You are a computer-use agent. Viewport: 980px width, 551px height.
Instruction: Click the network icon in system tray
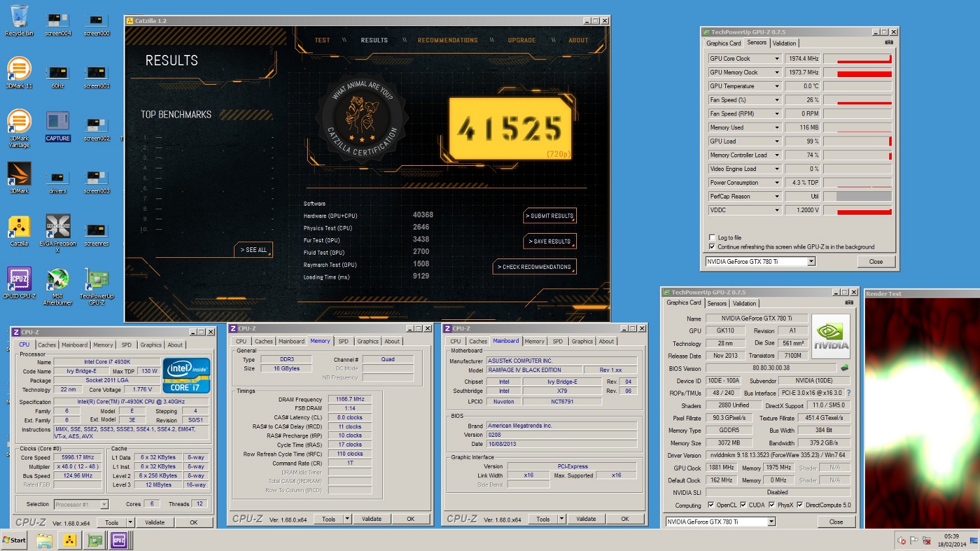click(x=926, y=541)
